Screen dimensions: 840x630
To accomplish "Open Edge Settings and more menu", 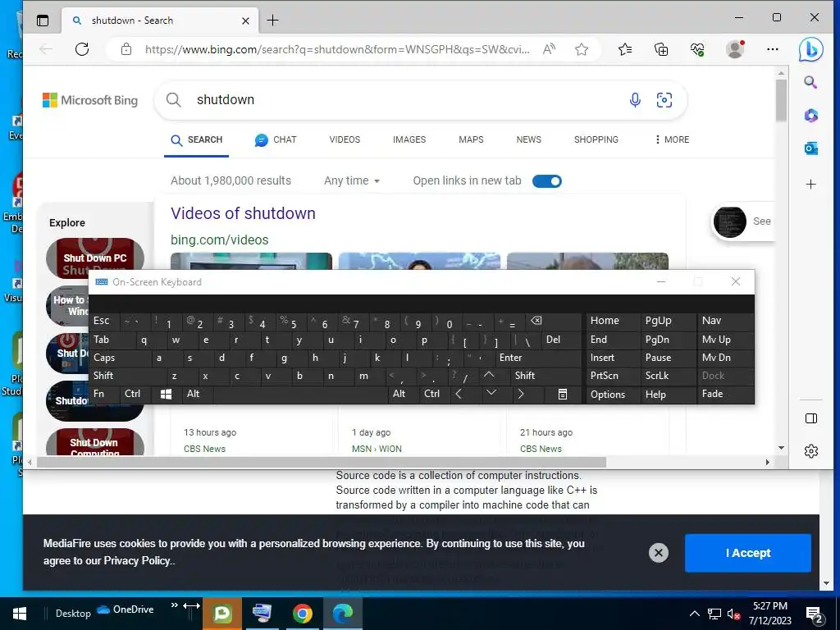I will point(773,49).
